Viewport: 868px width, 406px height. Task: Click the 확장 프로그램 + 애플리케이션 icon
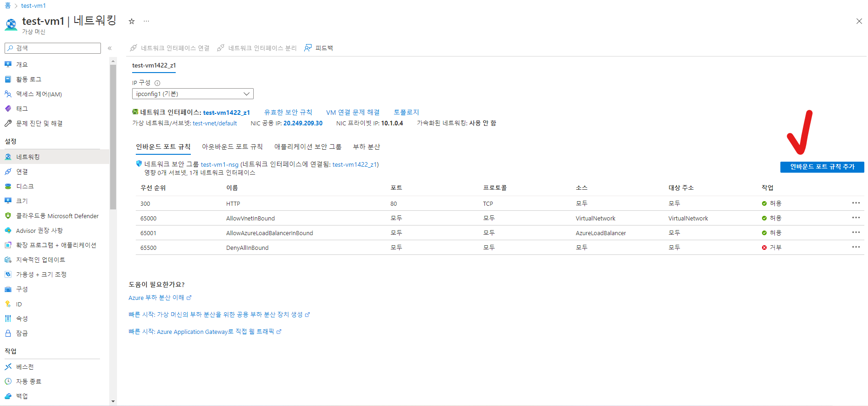8,245
